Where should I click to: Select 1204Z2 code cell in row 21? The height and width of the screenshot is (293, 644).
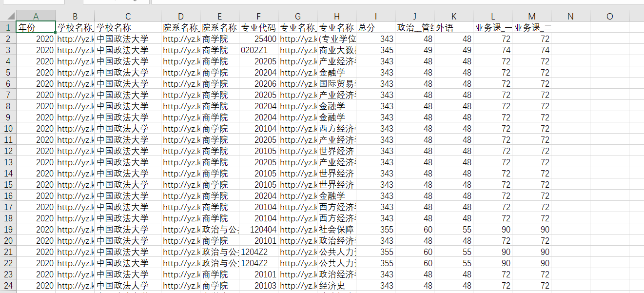click(259, 252)
